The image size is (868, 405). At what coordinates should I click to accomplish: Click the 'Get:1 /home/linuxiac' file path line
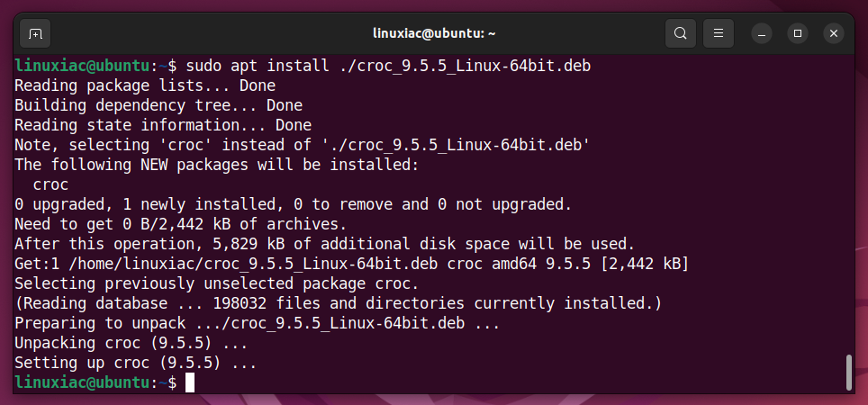(x=352, y=264)
